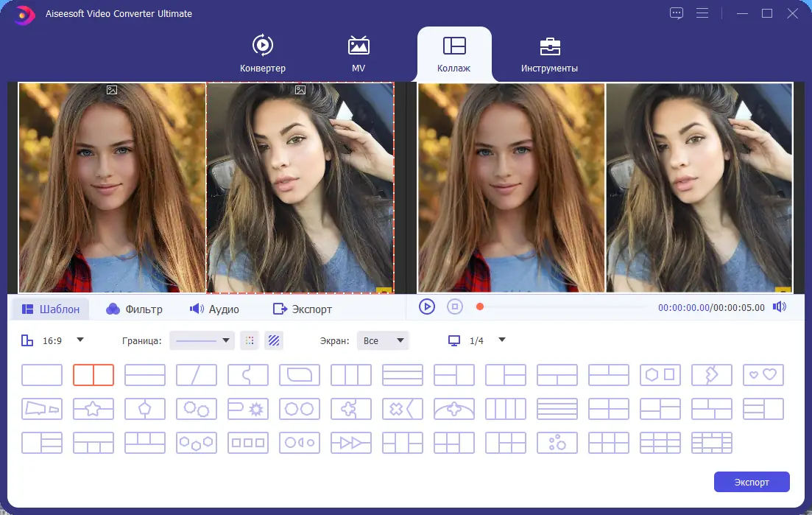Select the hearts template

[x=763, y=374]
